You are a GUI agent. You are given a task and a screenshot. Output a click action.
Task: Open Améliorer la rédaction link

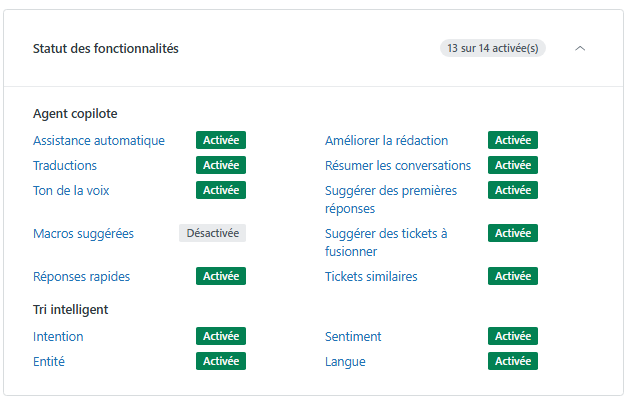(x=386, y=141)
